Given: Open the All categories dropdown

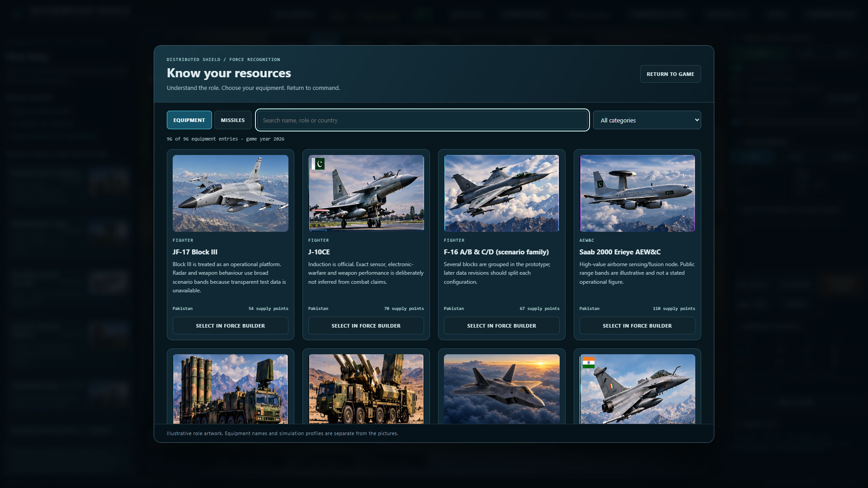Looking at the screenshot, I should 647,120.
